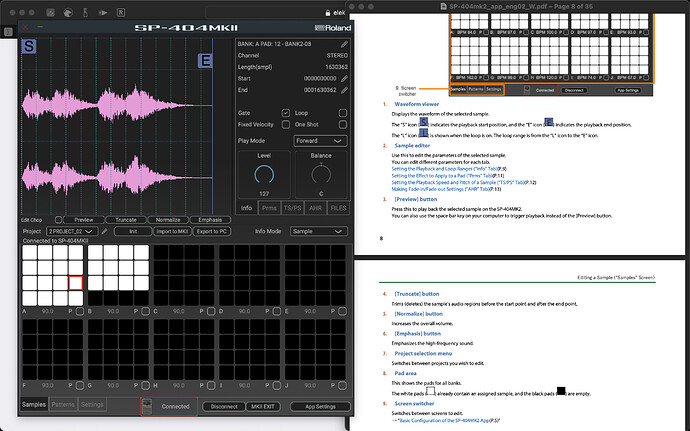Screen dimensions: 690x431
Task: Click the lock icon in browser address bar
Action: click(327, 13)
